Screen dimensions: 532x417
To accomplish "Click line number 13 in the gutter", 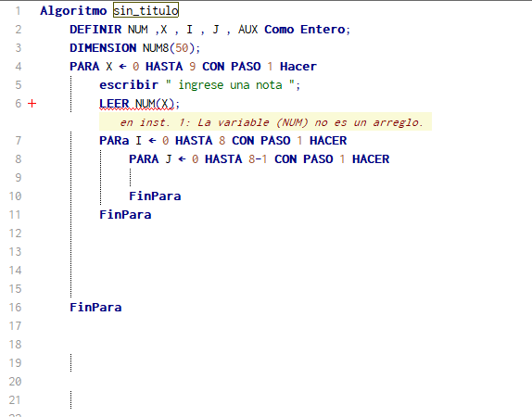I will tap(15, 252).
